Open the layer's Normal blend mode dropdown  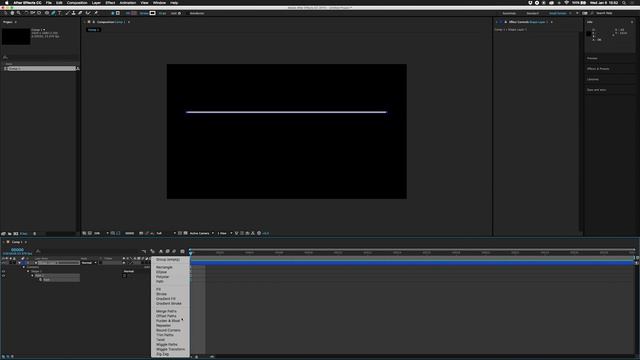click(88, 263)
